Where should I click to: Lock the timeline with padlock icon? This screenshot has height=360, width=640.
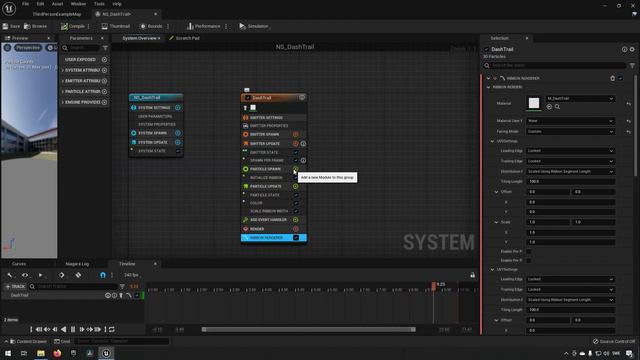pyautogui.click(x=472, y=275)
